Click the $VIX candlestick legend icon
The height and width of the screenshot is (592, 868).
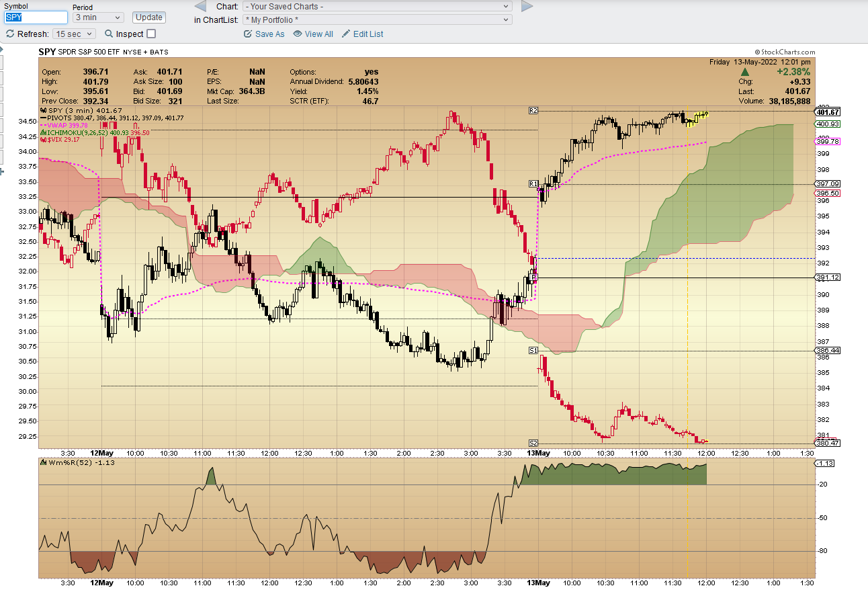tap(44, 140)
